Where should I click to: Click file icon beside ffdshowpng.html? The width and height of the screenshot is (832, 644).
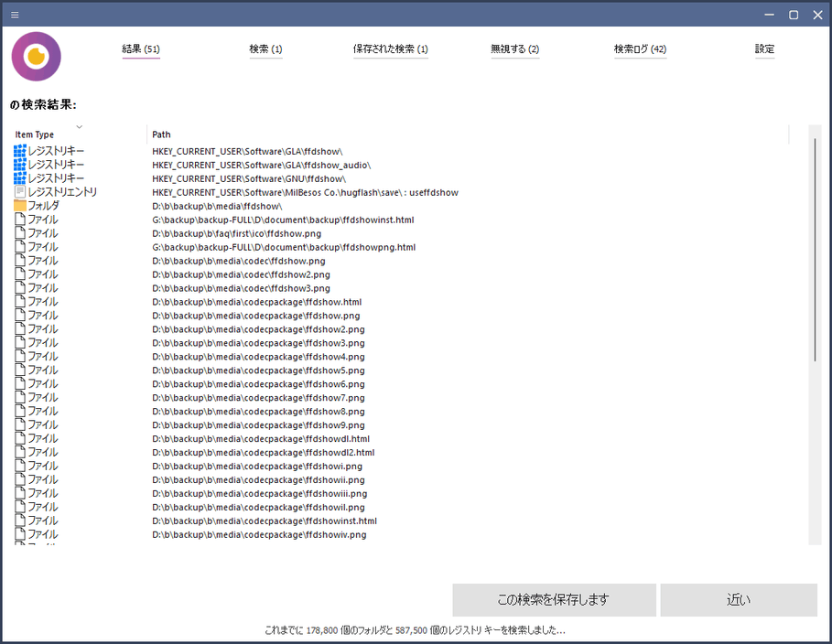(19, 247)
